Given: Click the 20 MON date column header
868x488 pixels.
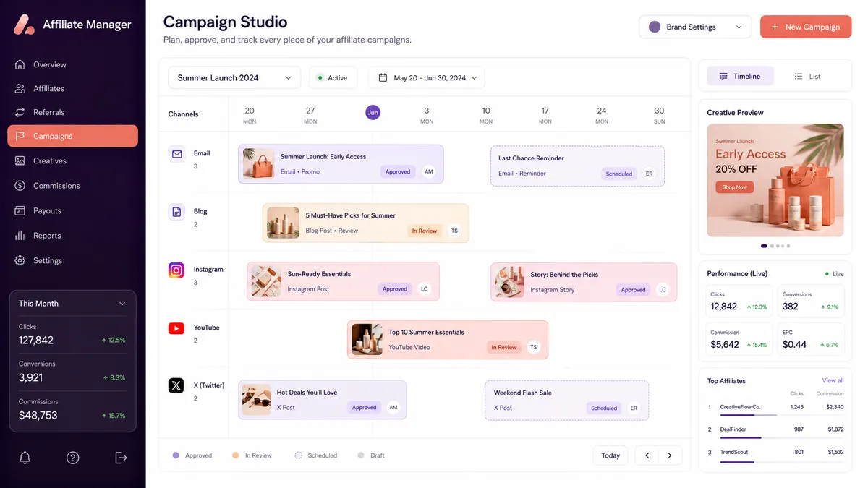Looking at the screenshot, I should [x=250, y=115].
